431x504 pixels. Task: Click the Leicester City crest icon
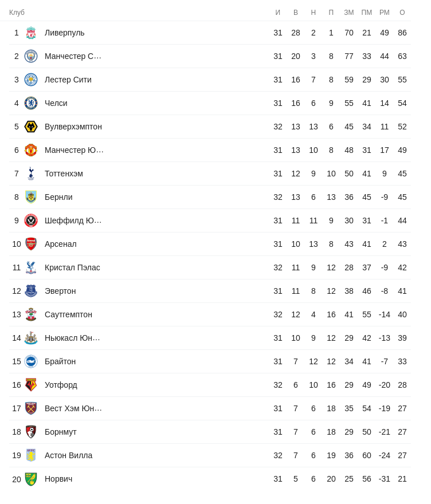(x=31, y=80)
